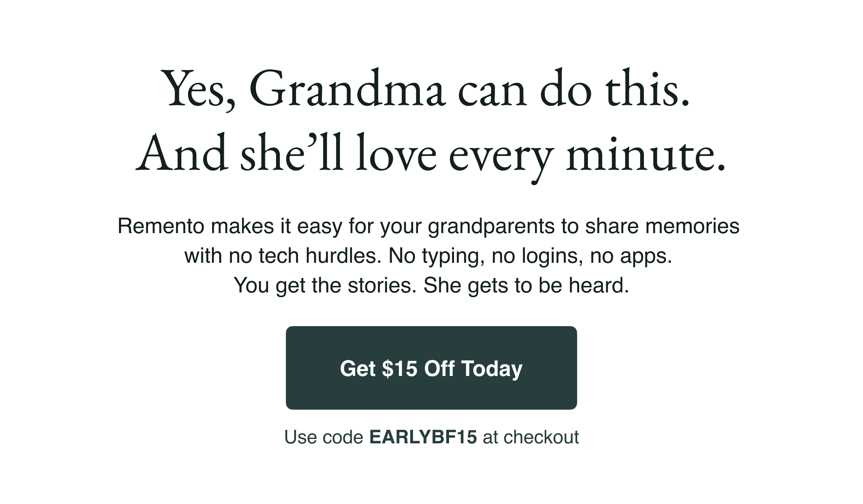Click the sentence "You get the stories."
The height and width of the screenshot is (504, 863).
pyautogui.click(x=325, y=285)
